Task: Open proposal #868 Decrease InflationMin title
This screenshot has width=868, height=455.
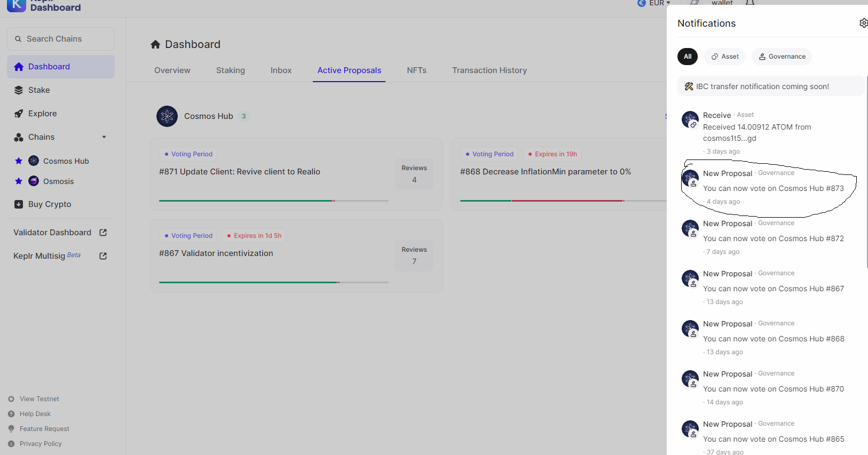Action: coord(546,172)
